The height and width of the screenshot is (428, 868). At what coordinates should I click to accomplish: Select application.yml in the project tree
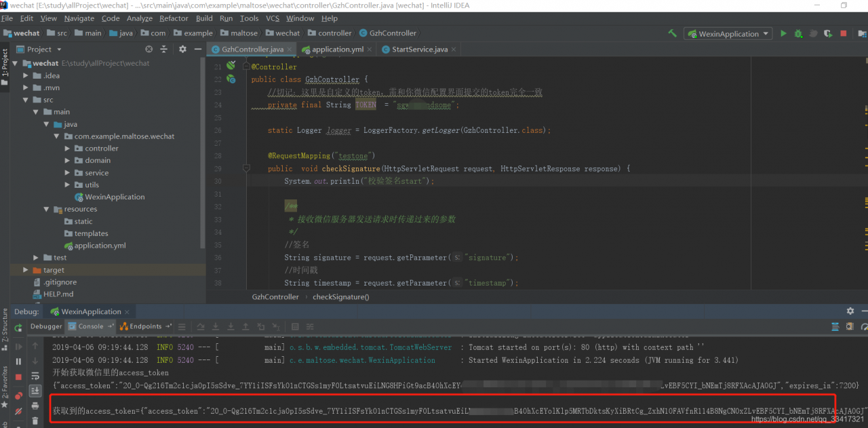coord(94,246)
